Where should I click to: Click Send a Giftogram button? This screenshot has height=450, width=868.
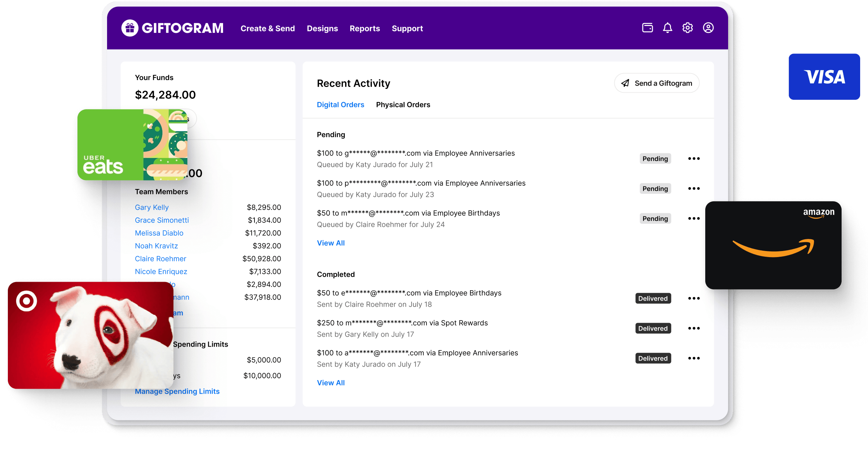pyautogui.click(x=657, y=83)
